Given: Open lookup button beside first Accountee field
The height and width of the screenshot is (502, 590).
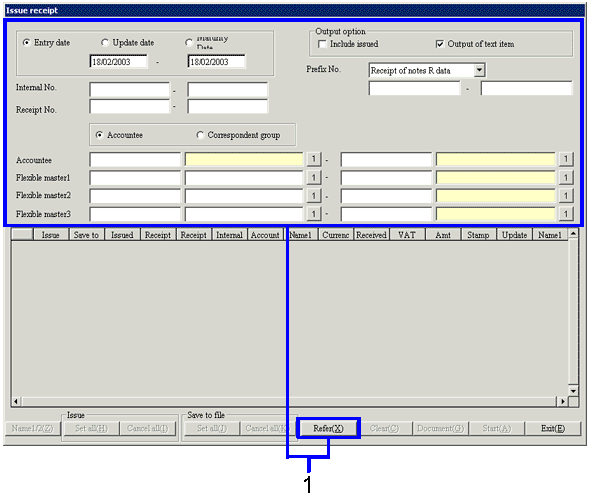Looking at the screenshot, I should coord(314,159).
